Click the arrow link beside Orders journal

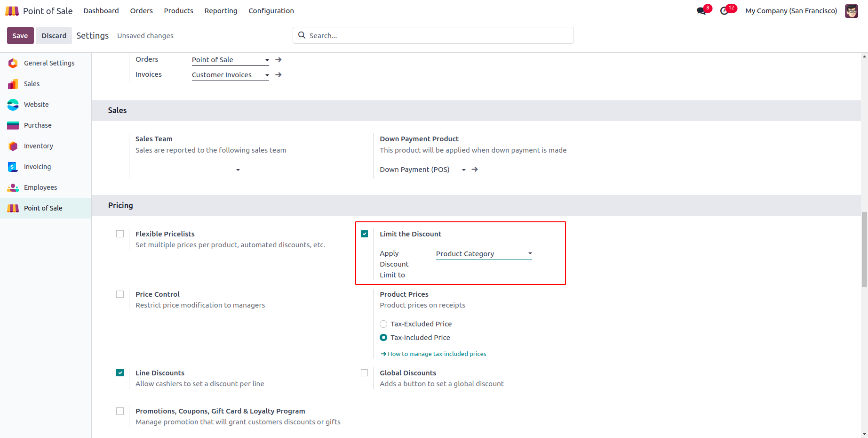pos(279,60)
